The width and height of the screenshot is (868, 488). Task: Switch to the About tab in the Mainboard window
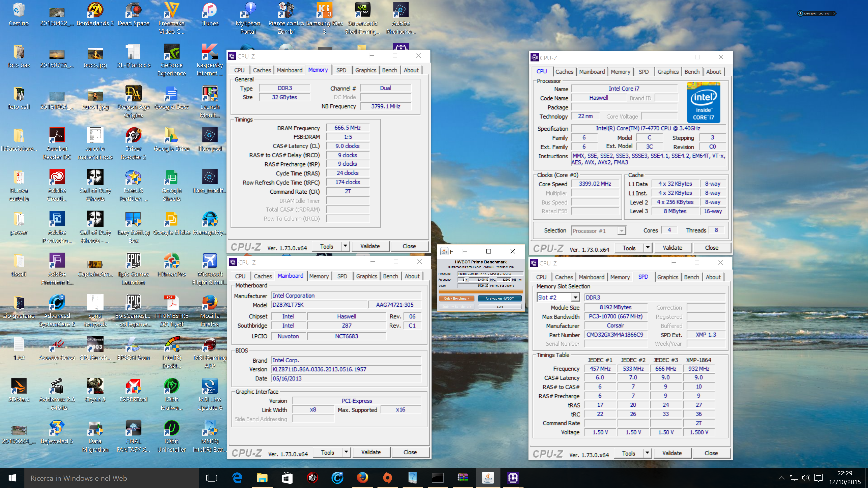point(412,276)
